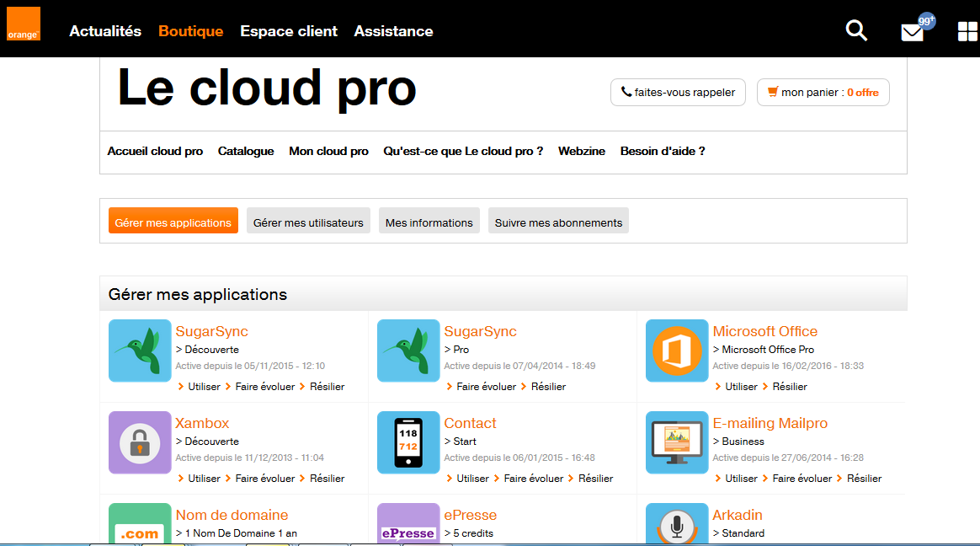
Task: Open the apps grid icon
Action: click(x=967, y=31)
